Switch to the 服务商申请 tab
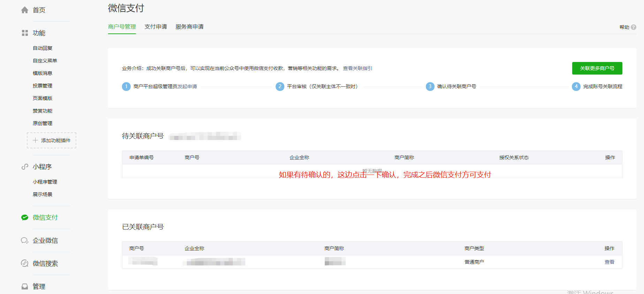This screenshot has width=644, height=294. tap(190, 27)
